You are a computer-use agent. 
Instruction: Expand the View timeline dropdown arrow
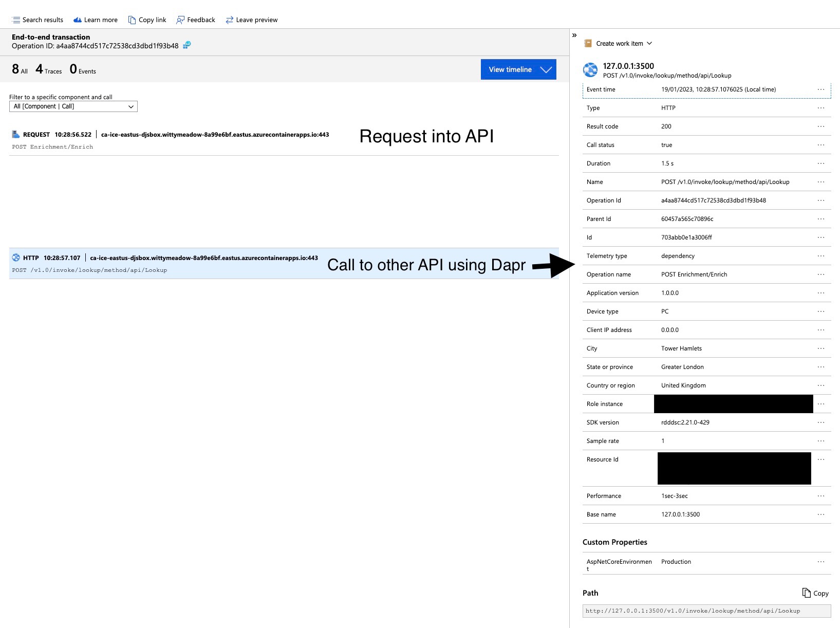pyautogui.click(x=546, y=69)
